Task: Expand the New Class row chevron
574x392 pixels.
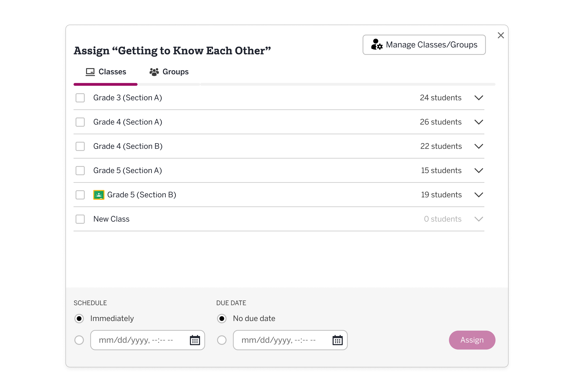Action: click(x=479, y=219)
